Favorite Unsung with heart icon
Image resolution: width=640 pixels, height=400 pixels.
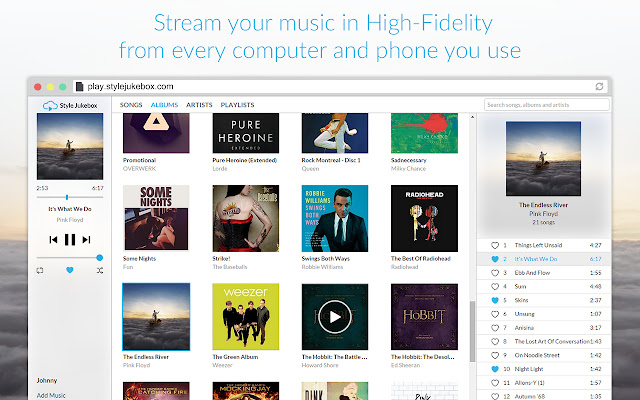pyautogui.click(x=495, y=314)
